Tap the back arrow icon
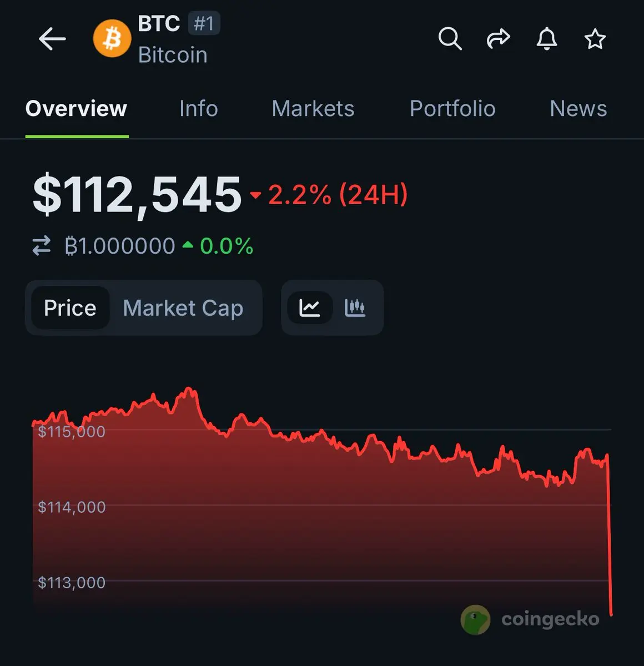This screenshot has width=644, height=666. coord(52,39)
